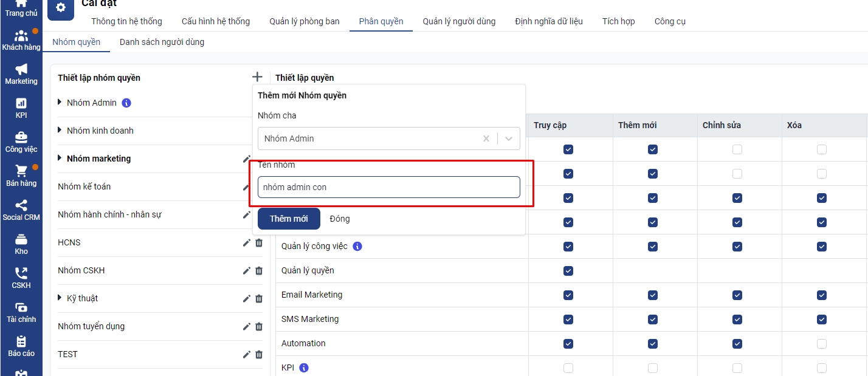Open the Marketing megaphone icon
The width and height of the screenshot is (868, 376).
21,70
